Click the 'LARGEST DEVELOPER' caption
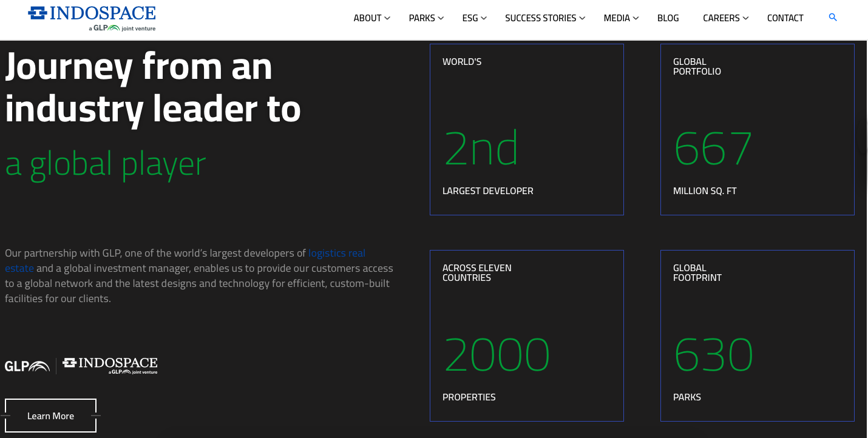The width and height of the screenshot is (868, 438). (x=488, y=191)
